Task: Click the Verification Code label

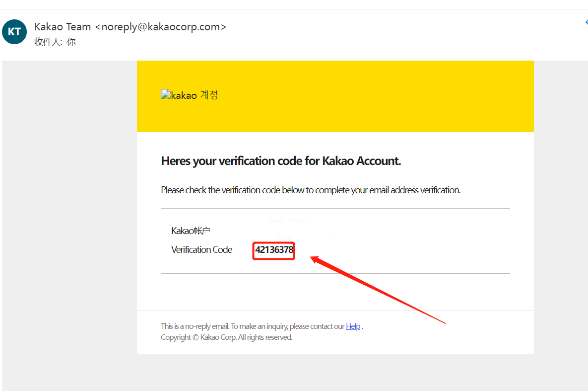Action: click(x=201, y=250)
